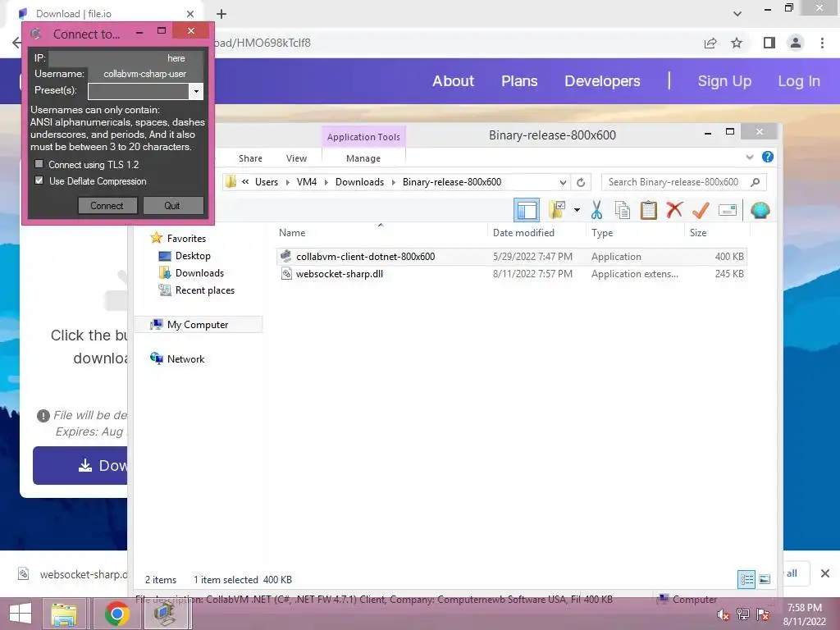Click Users in the breadcrumb path
The height and width of the screenshot is (630, 840).
(267, 182)
